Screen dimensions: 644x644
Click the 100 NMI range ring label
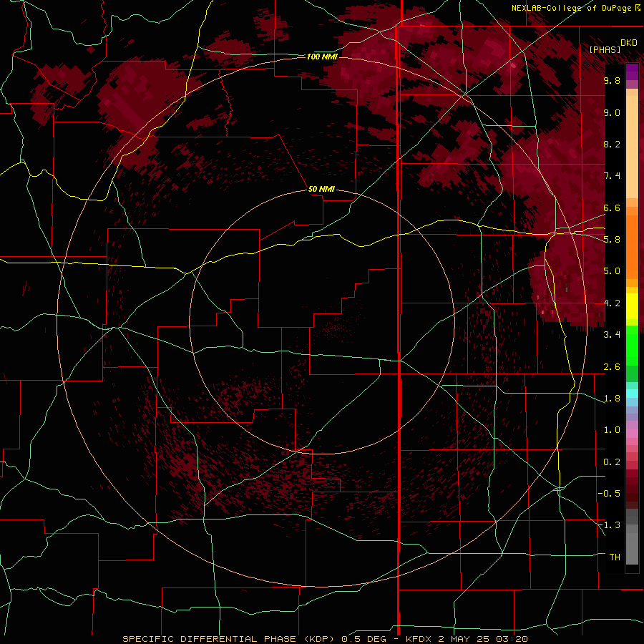pos(322,57)
